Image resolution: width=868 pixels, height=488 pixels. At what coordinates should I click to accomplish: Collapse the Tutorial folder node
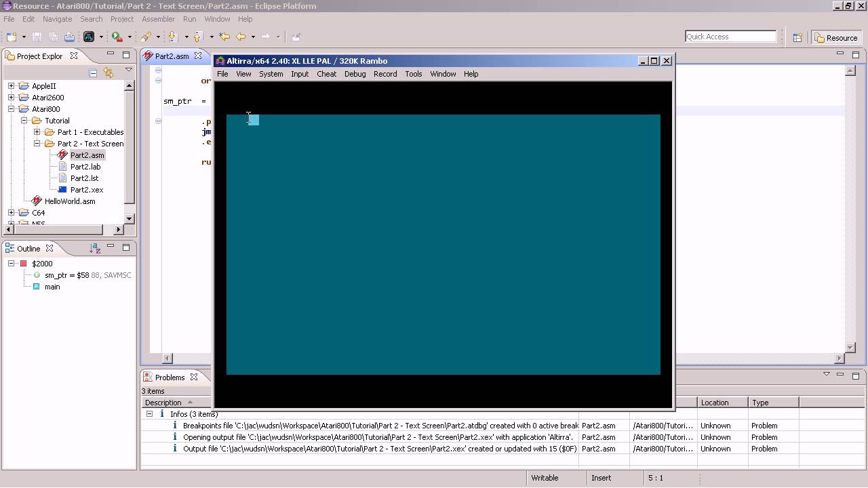(x=24, y=121)
